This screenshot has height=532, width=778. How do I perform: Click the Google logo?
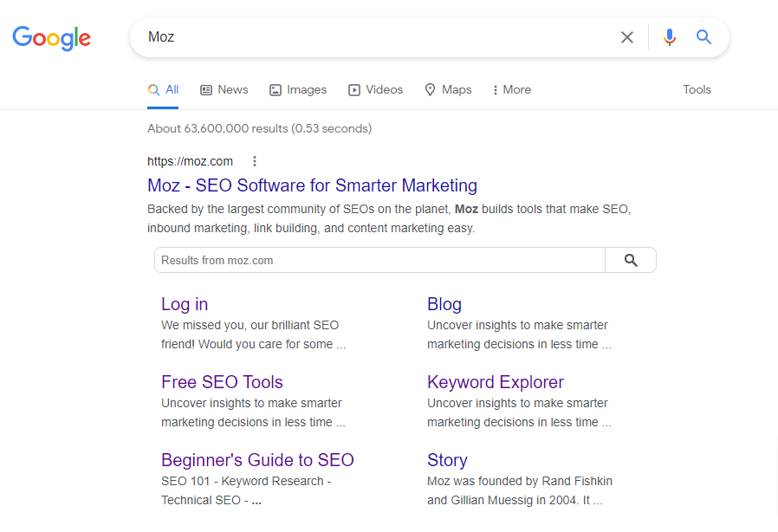coord(52,38)
